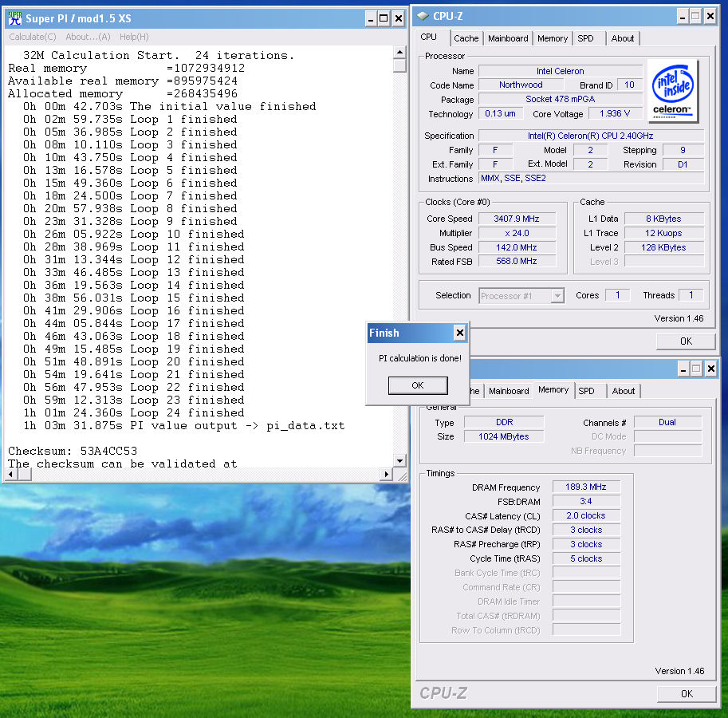728x718 pixels.
Task: Select CPU tab in top CPU-Z window
Action: tap(428, 37)
